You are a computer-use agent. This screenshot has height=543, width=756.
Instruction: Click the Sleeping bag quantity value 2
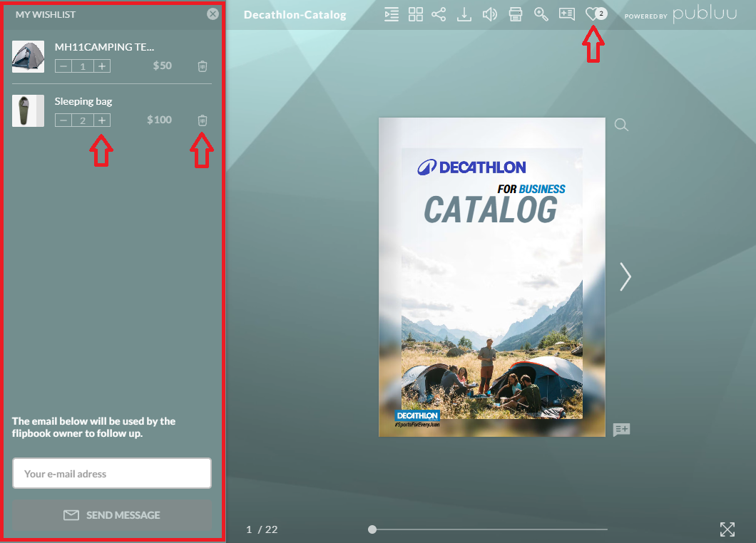click(x=83, y=120)
